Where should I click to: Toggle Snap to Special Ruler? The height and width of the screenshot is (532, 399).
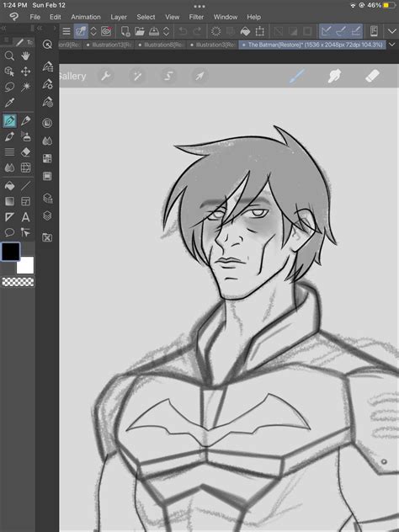pyautogui.click(x=341, y=31)
